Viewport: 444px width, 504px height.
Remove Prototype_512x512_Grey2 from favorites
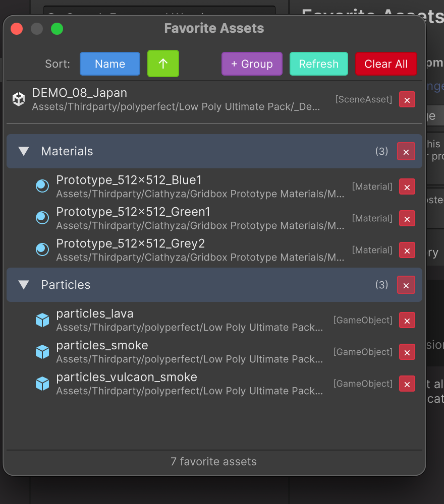pos(407,250)
